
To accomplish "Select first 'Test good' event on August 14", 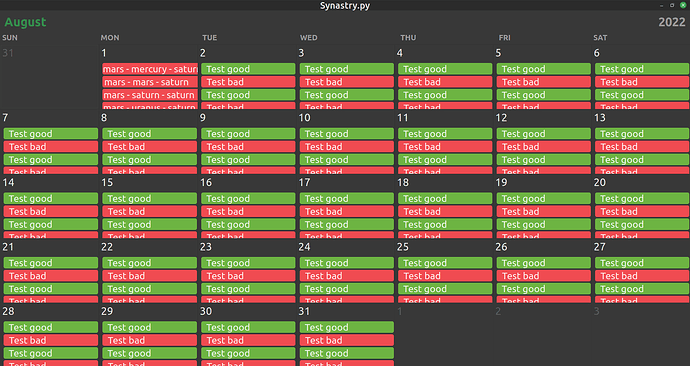I will (51, 198).
